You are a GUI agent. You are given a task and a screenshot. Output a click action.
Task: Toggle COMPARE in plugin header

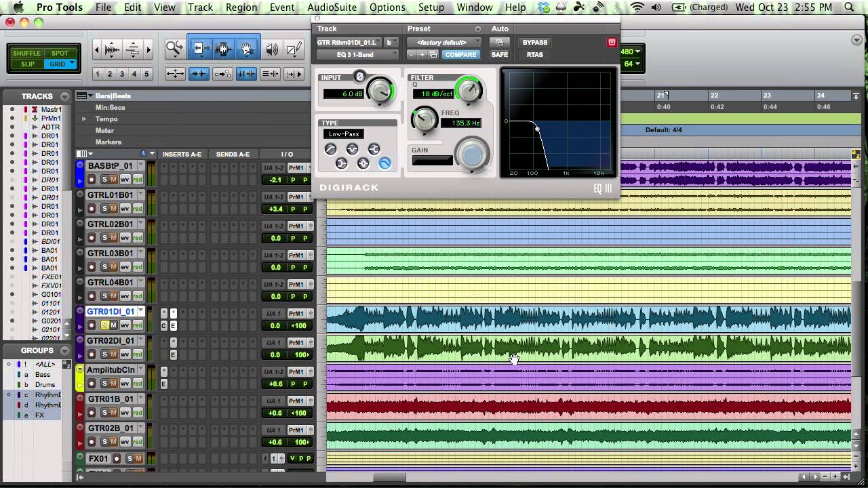(x=460, y=55)
